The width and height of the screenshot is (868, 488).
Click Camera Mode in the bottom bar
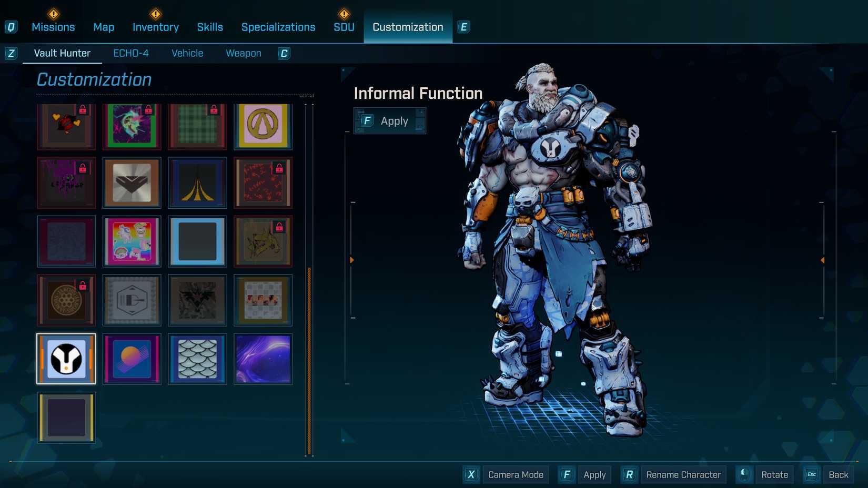[x=516, y=475]
